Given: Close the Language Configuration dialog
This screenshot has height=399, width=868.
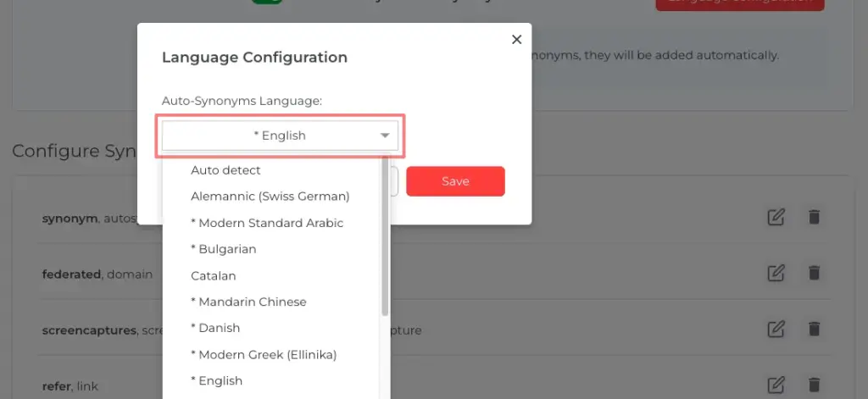Looking at the screenshot, I should point(516,39).
